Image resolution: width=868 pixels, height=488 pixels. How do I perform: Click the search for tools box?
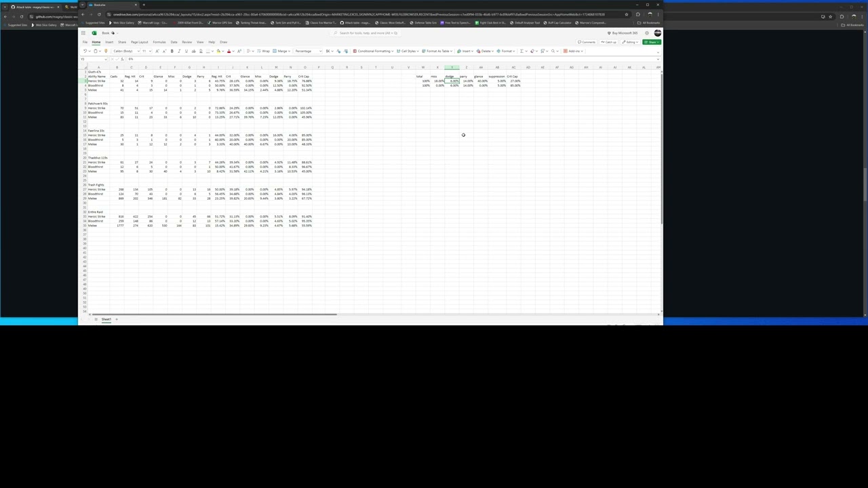coord(366,33)
